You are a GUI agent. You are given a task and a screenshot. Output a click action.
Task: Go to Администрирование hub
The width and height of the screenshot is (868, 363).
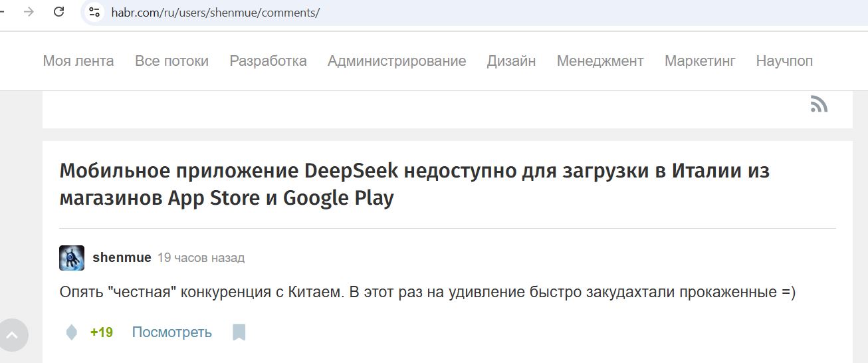397,61
